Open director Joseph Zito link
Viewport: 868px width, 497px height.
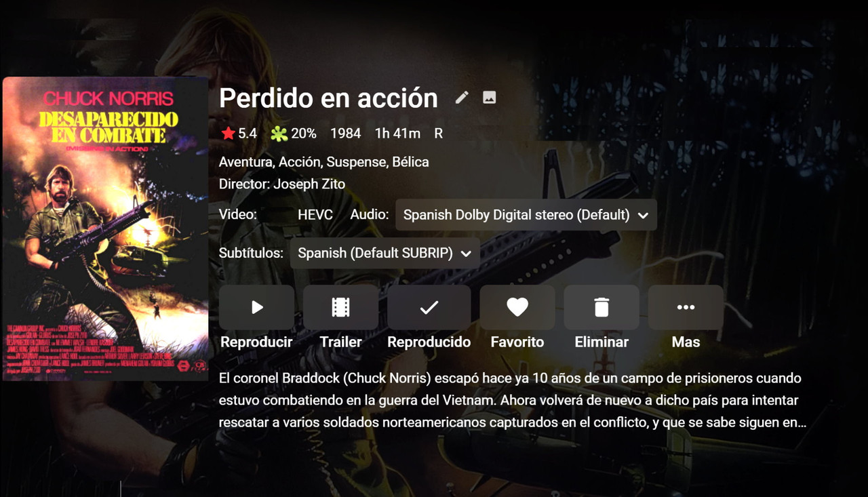309,184
